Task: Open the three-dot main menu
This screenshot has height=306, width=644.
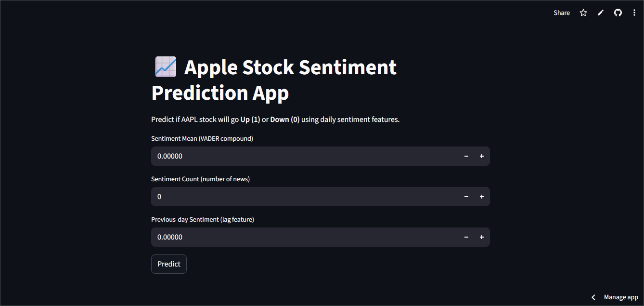Action: 634,13
